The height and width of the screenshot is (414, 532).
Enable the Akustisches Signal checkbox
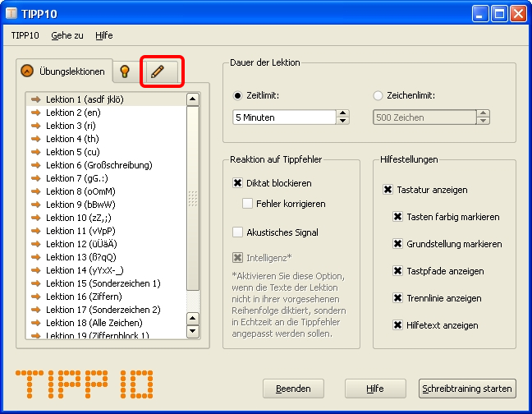coord(238,232)
